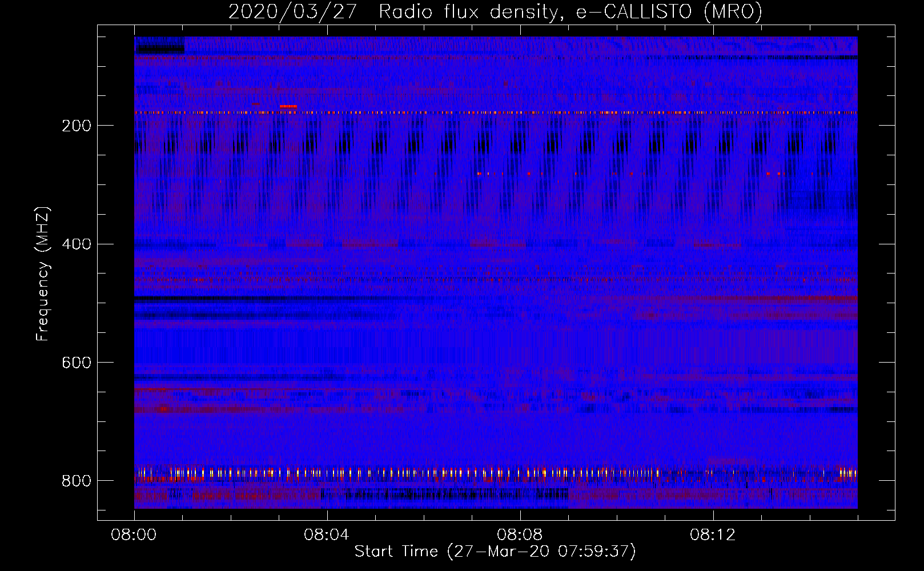Image resolution: width=924 pixels, height=571 pixels.
Task: Click the 200 frequency tick label
Action: pyautogui.click(x=77, y=126)
